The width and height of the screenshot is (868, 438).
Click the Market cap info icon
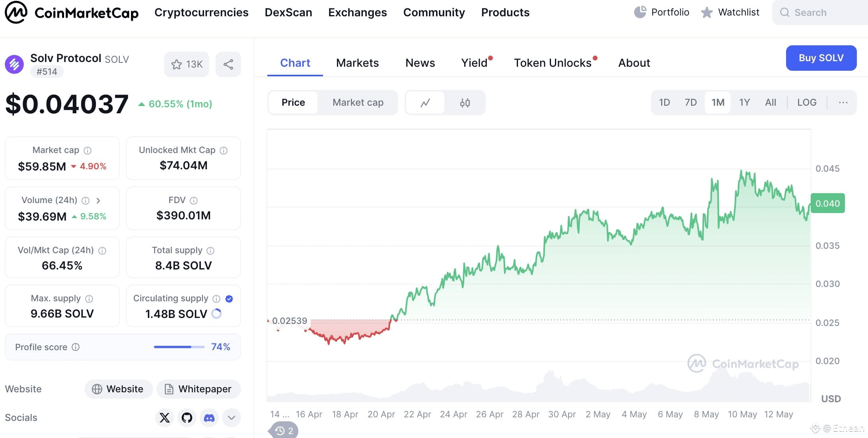[x=88, y=151]
